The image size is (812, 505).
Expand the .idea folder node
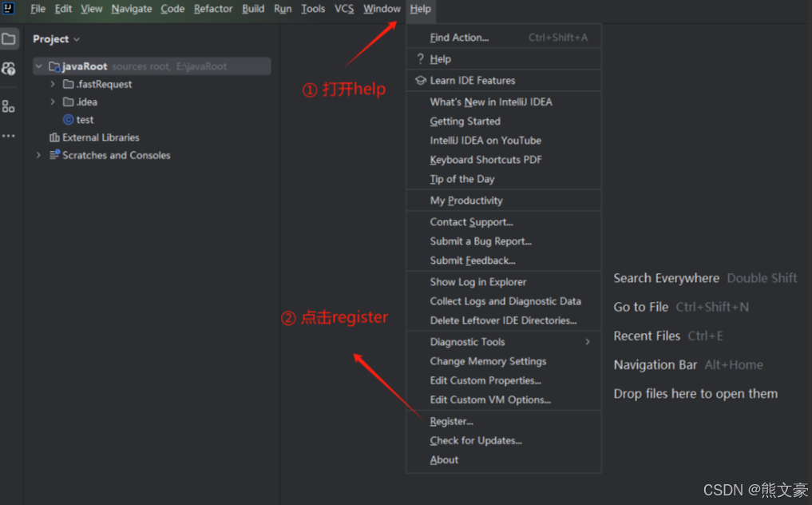(53, 101)
